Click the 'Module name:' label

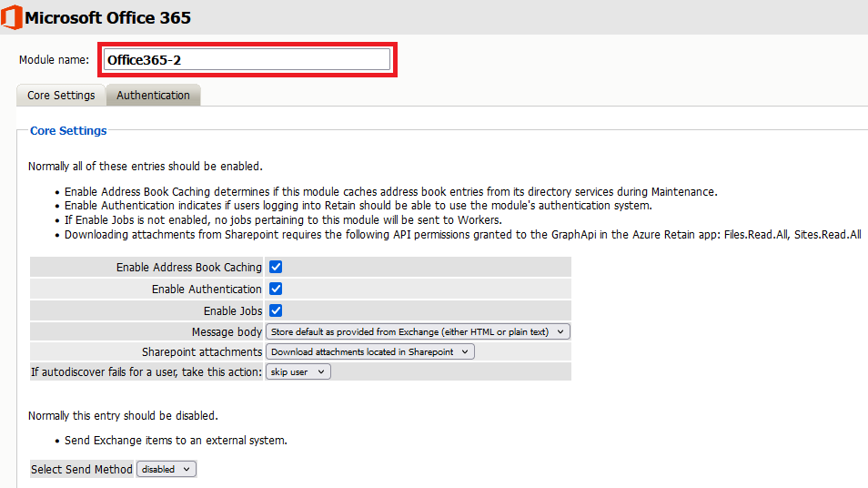click(54, 60)
